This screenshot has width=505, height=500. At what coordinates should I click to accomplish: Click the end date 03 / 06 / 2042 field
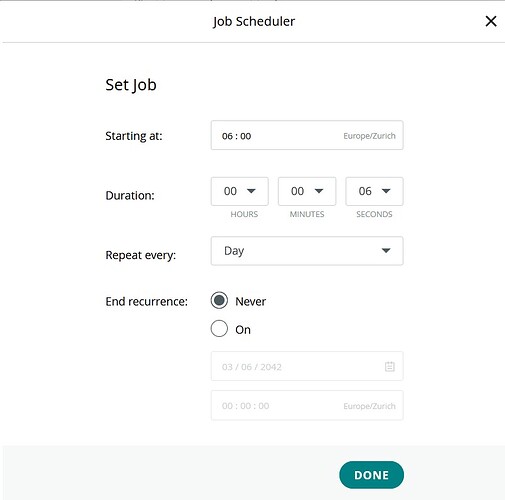click(x=307, y=366)
